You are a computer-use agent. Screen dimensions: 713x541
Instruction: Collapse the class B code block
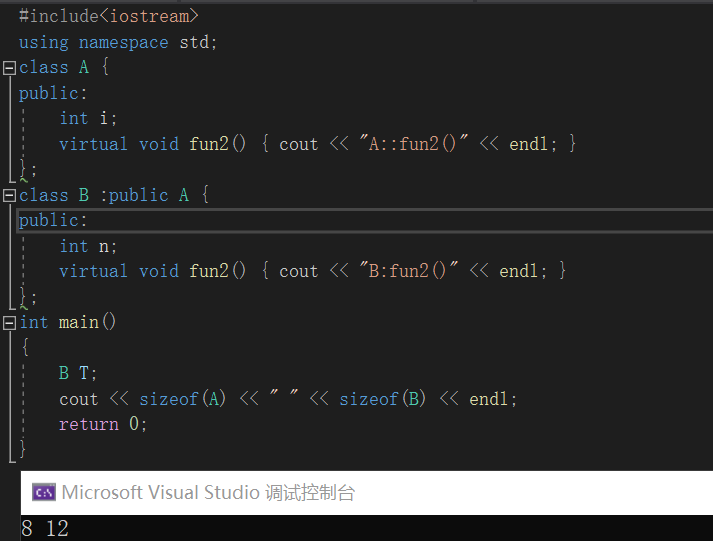[x=9, y=195]
